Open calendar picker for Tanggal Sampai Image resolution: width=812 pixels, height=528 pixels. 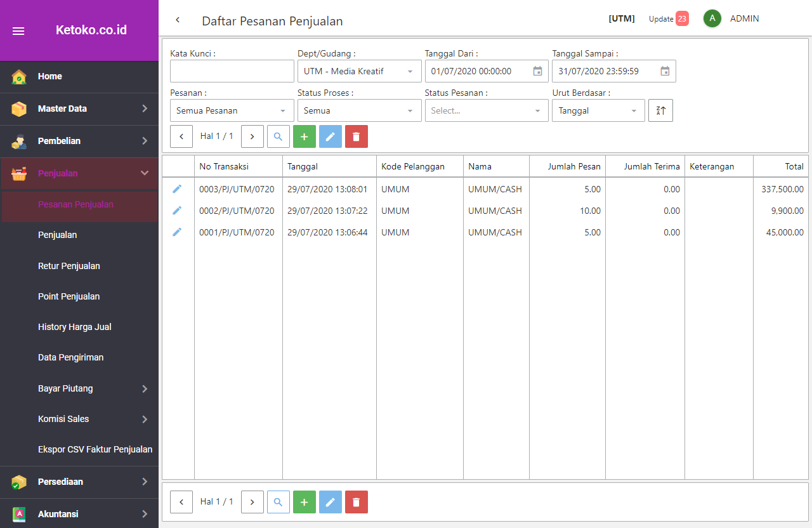click(x=665, y=71)
